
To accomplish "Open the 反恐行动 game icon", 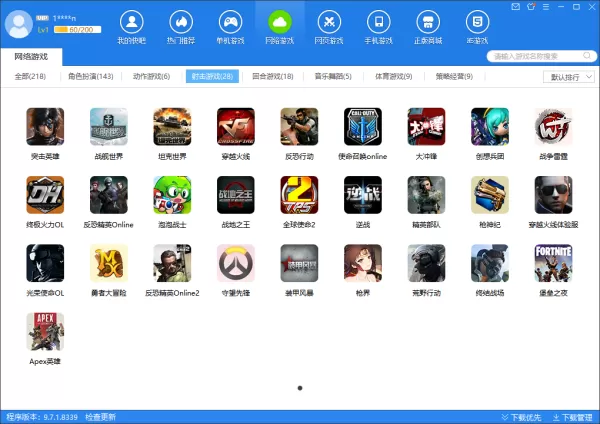I will click(x=299, y=127).
